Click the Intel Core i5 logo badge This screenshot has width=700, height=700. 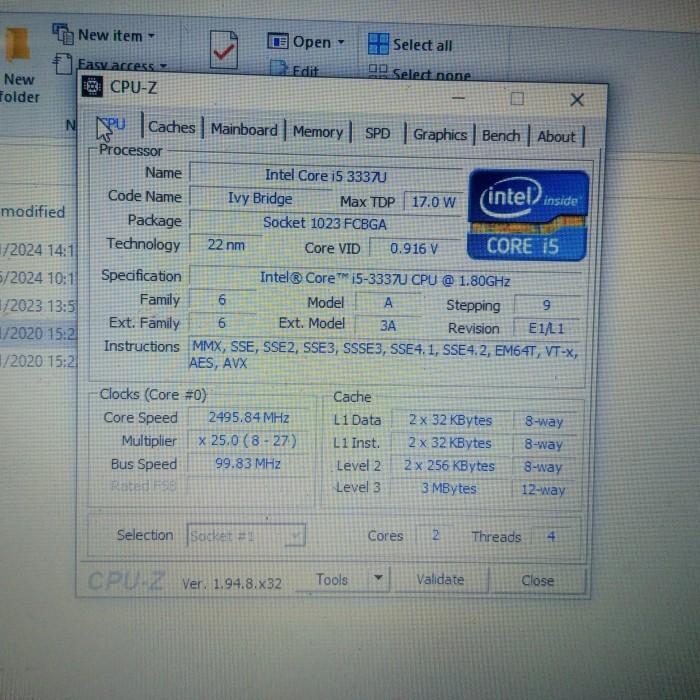(x=527, y=215)
